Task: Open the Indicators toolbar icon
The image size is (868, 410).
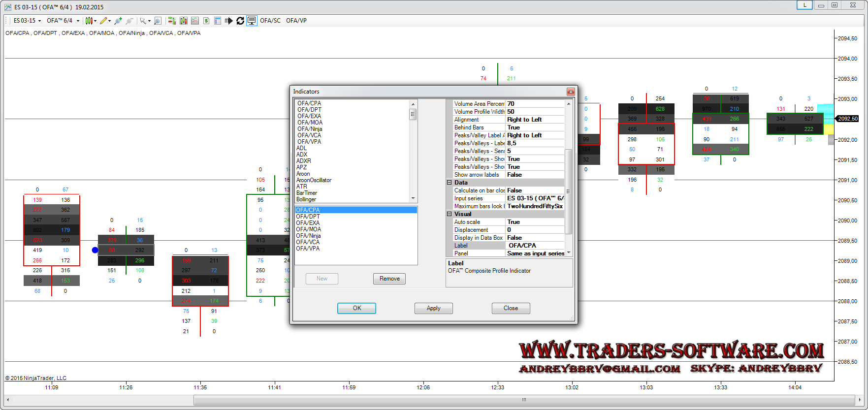Action: click(x=184, y=21)
